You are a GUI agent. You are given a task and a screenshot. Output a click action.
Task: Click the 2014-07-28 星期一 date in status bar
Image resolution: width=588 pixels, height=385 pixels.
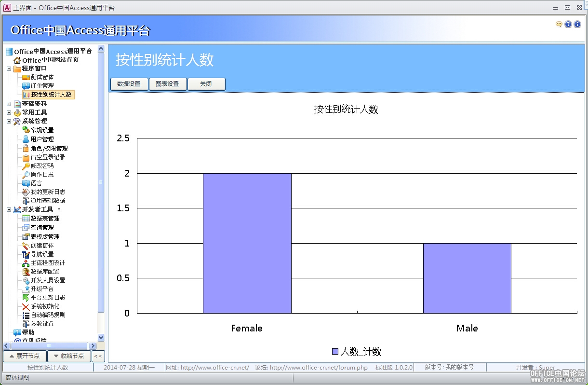(x=129, y=368)
